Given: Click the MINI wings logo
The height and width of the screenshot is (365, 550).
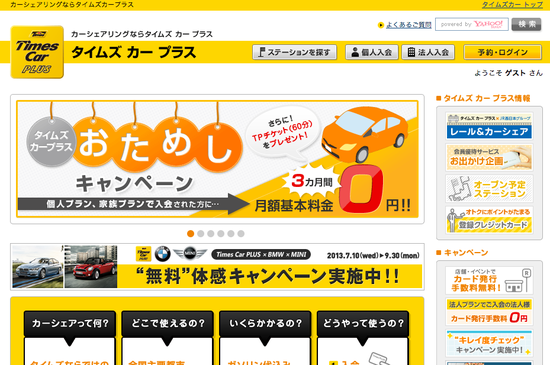Looking at the screenshot, I should point(190,253).
